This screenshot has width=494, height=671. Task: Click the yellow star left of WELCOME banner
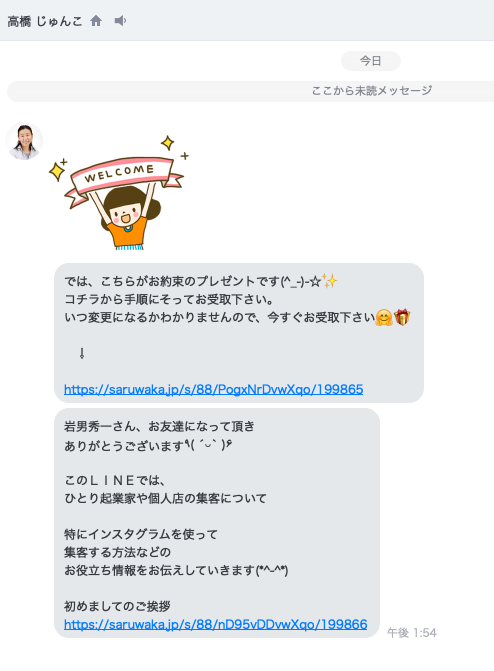[58, 171]
